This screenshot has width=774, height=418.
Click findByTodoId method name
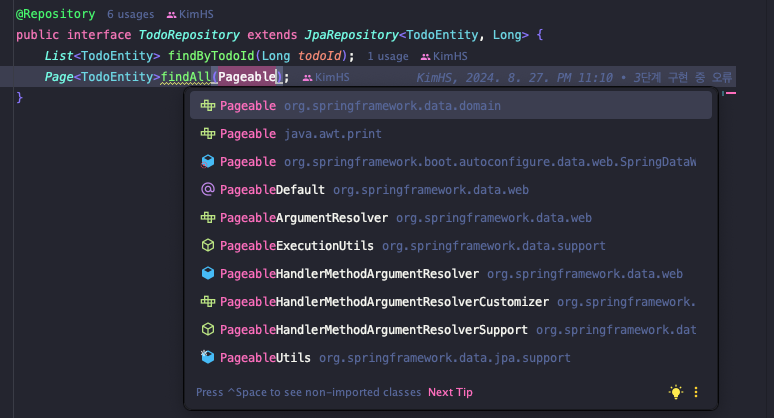[211, 56]
